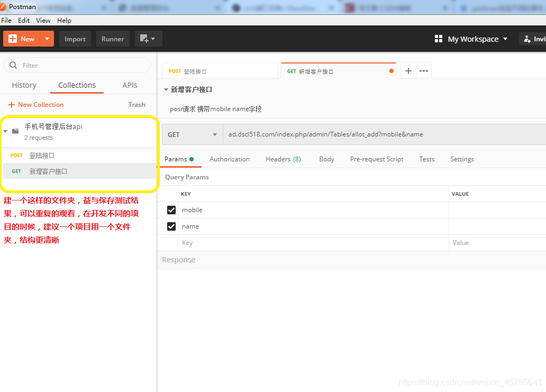Image resolution: width=546 pixels, height=392 pixels.
Task: Select the Pre-request Script tab
Action: coord(376,159)
